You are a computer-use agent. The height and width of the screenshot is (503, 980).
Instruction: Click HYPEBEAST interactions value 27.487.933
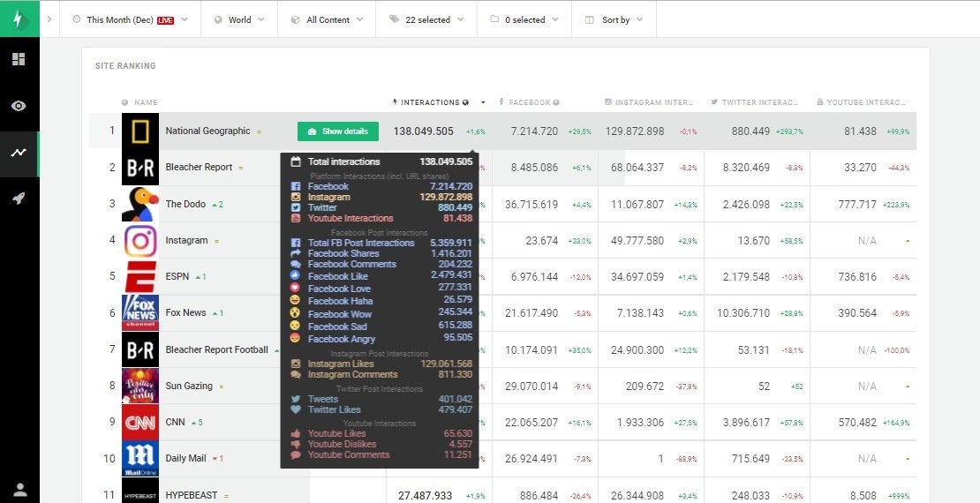[x=425, y=496]
